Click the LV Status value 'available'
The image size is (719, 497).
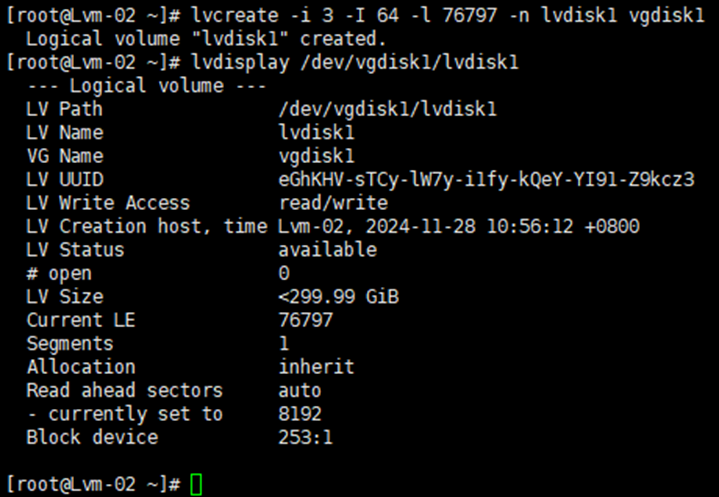pos(328,250)
